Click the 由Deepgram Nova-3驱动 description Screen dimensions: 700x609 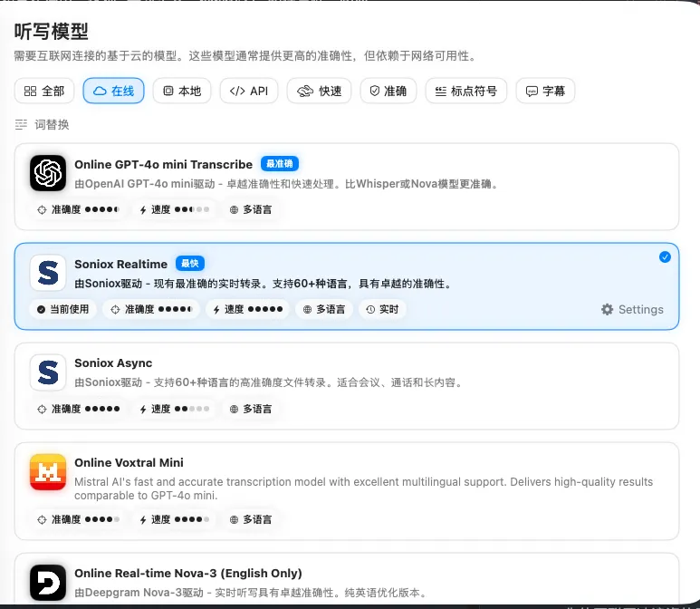[252, 593]
